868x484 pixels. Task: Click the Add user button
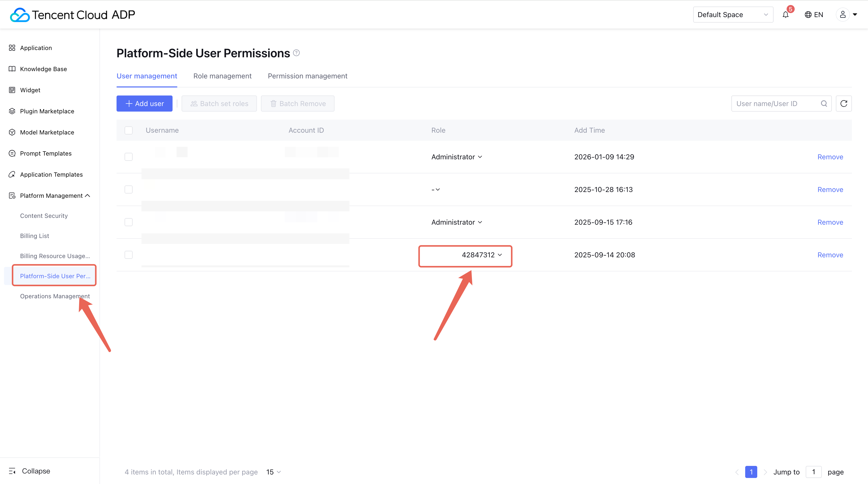point(144,104)
